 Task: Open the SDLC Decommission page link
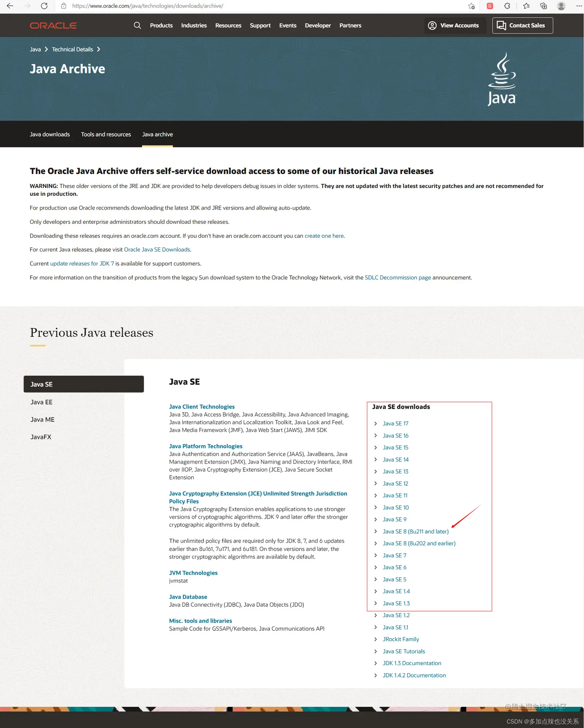tap(398, 278)
